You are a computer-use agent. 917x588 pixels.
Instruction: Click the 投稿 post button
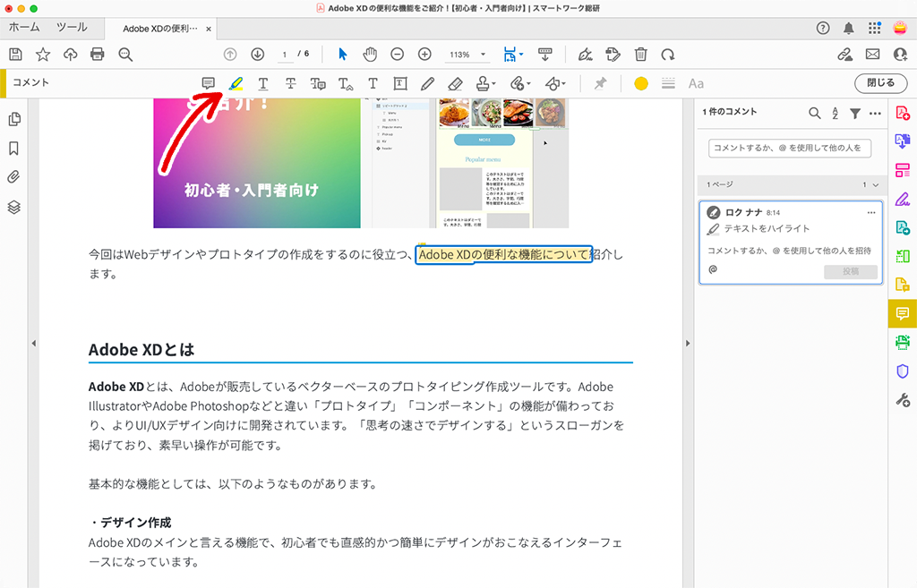[x=851, y=271]
